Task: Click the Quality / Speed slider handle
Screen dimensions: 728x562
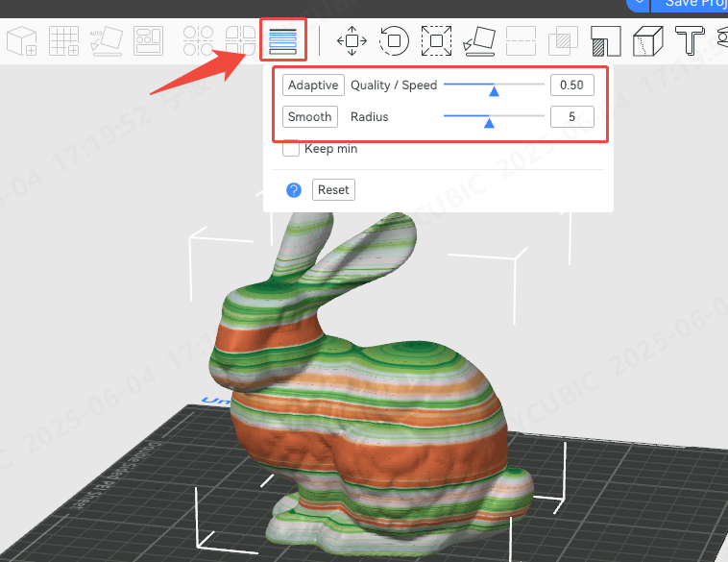Action: 494,91
